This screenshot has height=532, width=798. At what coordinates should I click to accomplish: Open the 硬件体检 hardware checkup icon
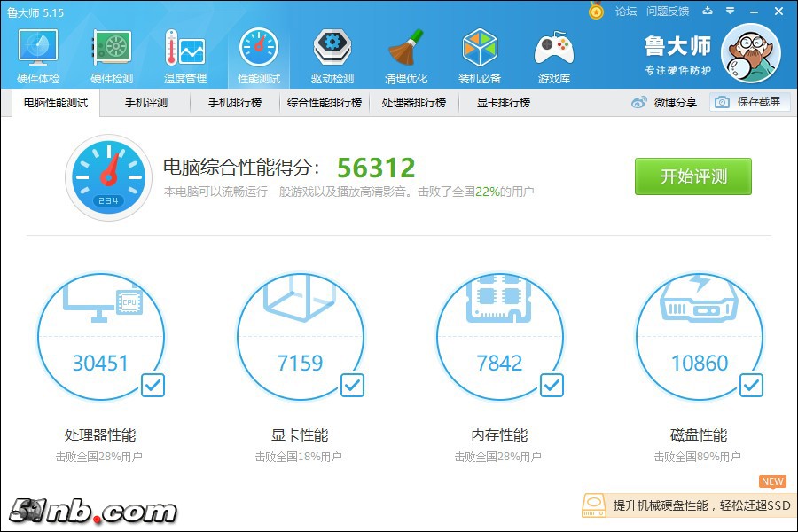tap(38, 55)
